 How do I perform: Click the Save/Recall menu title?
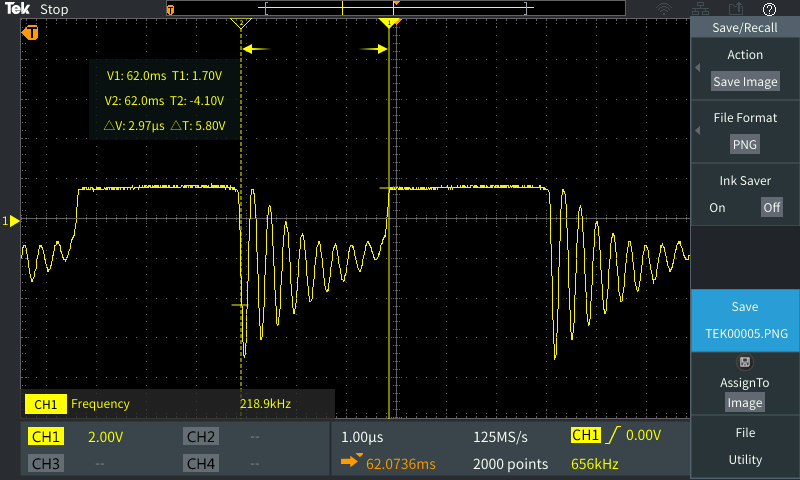pos(744,28)
